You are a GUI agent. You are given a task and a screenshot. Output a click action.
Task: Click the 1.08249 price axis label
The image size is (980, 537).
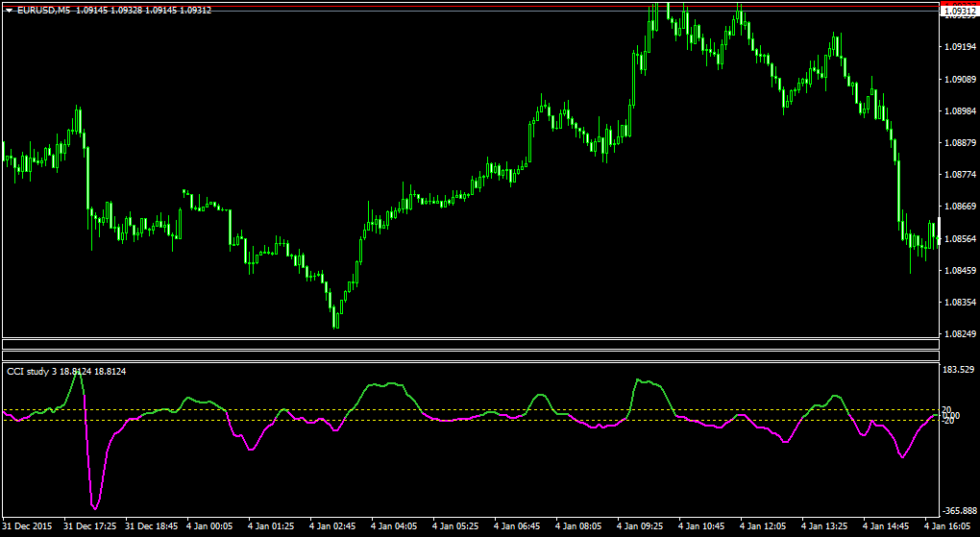[961, 335]
